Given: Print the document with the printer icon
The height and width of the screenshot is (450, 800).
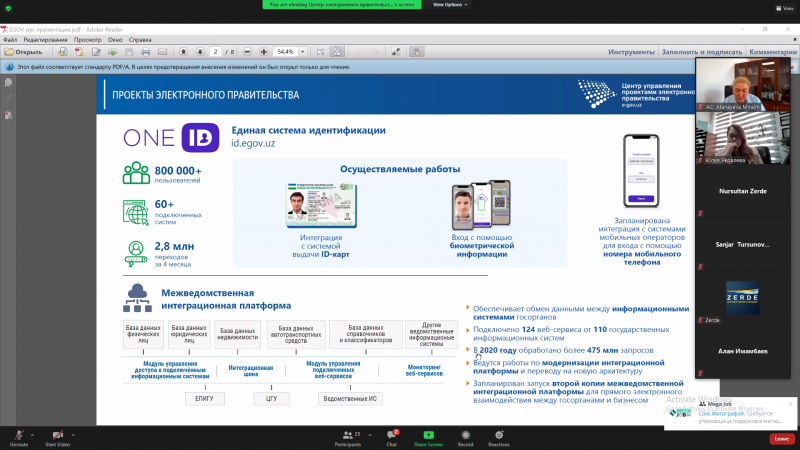Looking at the screenshot, I should [x=146, y=52].
